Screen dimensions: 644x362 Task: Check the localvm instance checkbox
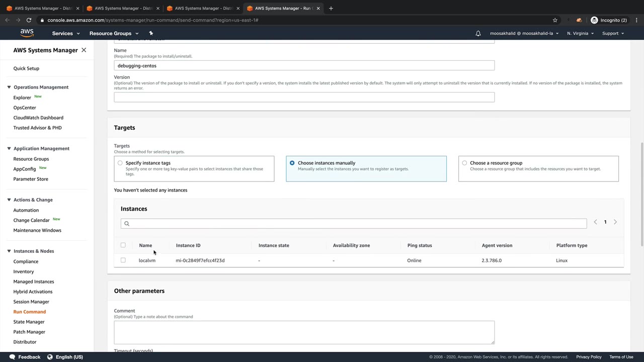pyautogui.click(x=123, y=260)
